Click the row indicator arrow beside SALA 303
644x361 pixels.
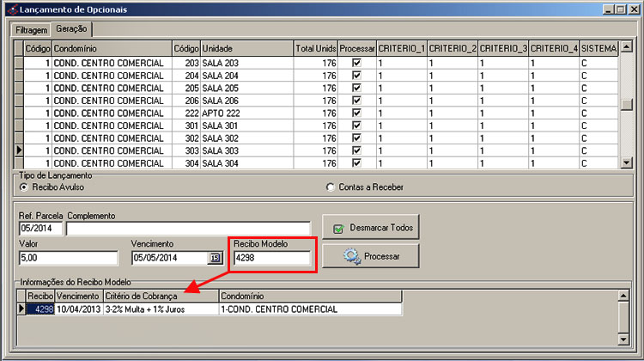(19, 150)
